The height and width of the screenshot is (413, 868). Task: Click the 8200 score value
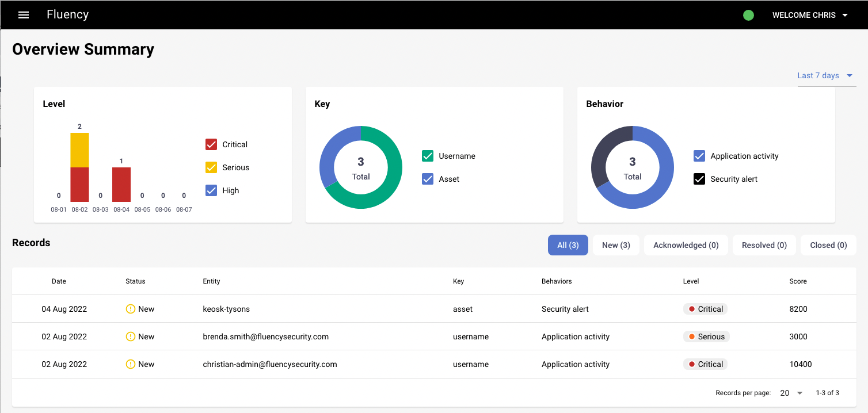point(798,309)
